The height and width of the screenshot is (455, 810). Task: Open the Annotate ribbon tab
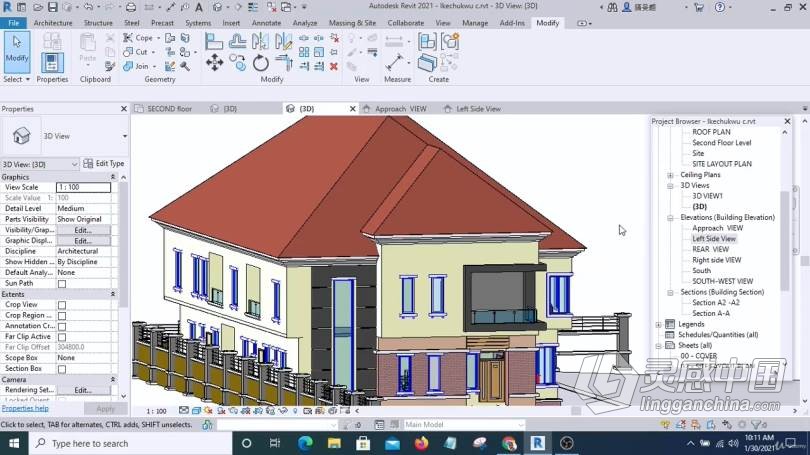point(267,23)
